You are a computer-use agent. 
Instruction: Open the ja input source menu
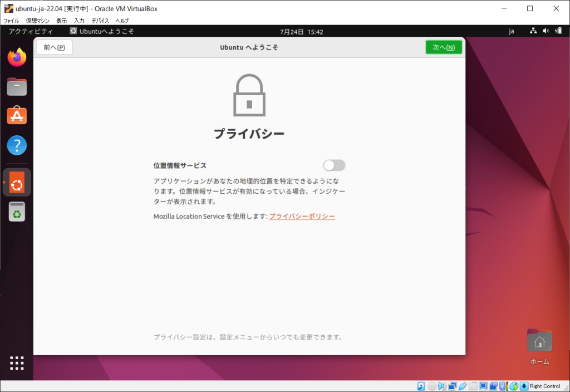point(511,31)
